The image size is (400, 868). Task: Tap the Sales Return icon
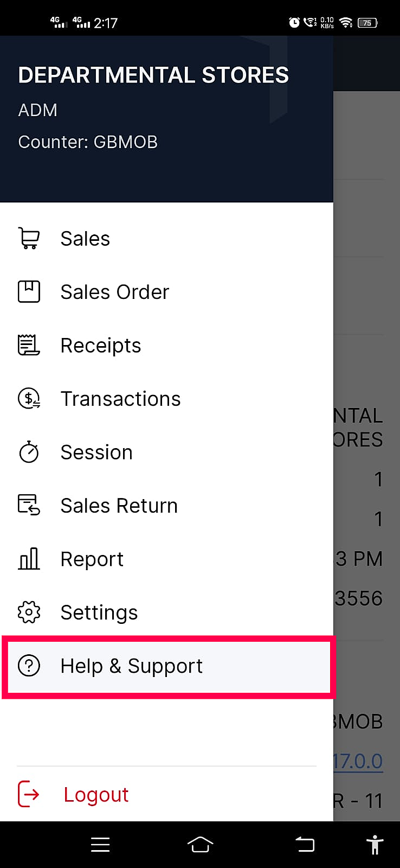click(29, 505)
